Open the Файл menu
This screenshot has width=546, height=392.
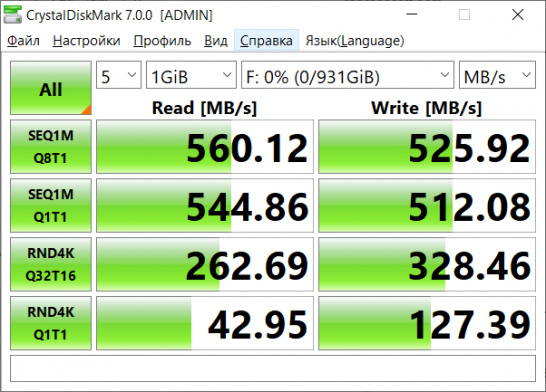click(x=23, y=41)
